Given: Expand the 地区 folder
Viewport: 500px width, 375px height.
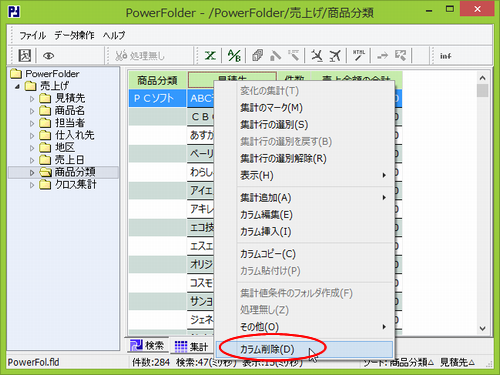Looking at the screenshot, I should click(32, 148).
